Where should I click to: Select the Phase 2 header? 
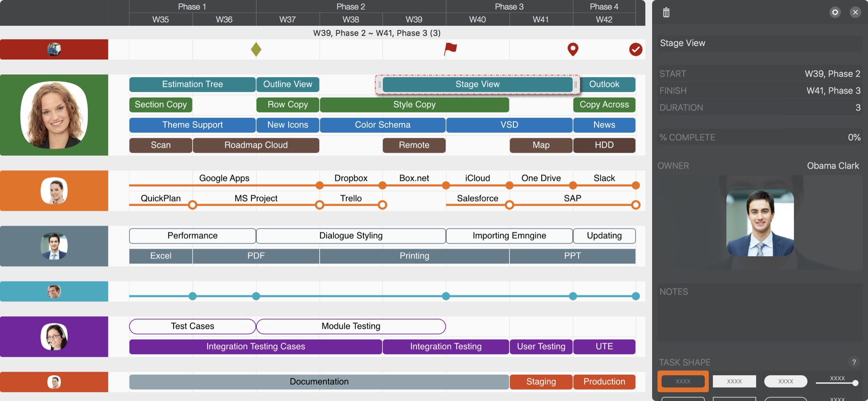351,6
